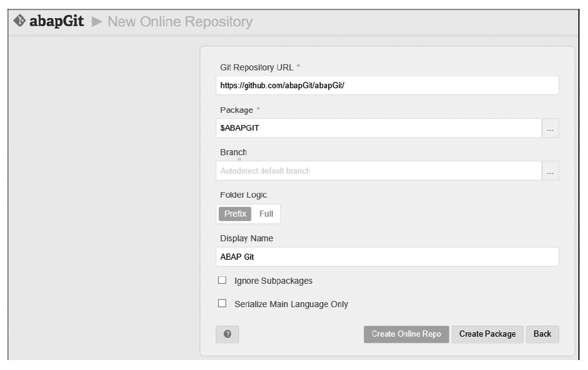Click the Create Online Repo button
588x370 pixels.
(406, 334)
